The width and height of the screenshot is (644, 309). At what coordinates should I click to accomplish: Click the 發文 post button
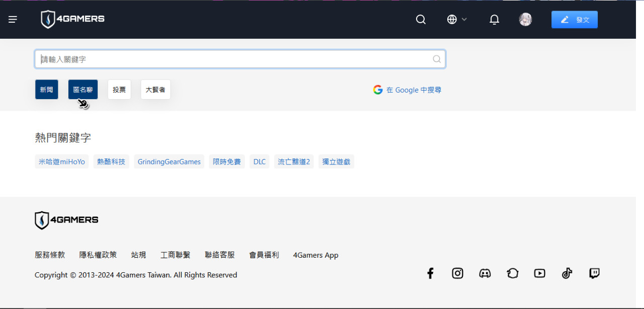pos(574,20)
